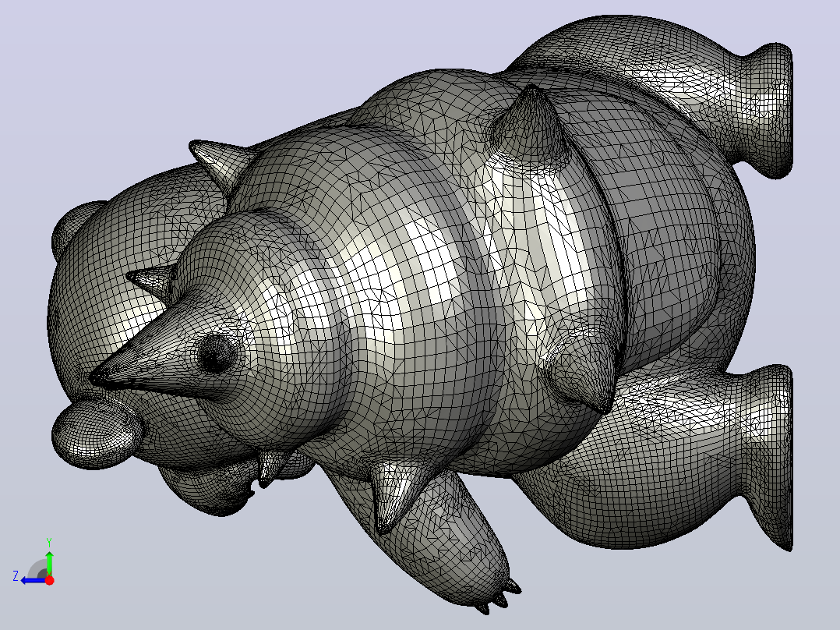The height and width of the screenshot is (630, 840).
Task: Select the creature's eye on the mesh
Action: (216, 354)
